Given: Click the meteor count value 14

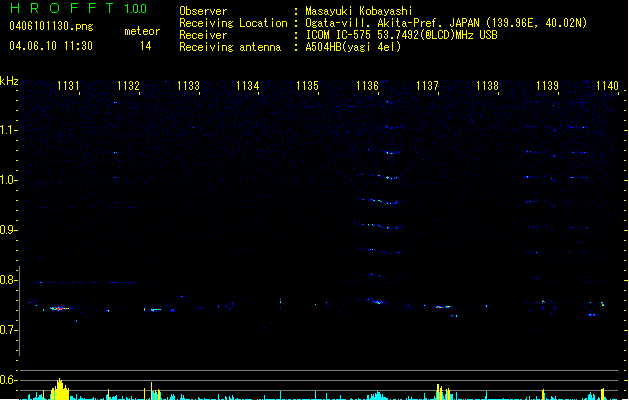Looking at the screenshot, I should click(146, 46).
